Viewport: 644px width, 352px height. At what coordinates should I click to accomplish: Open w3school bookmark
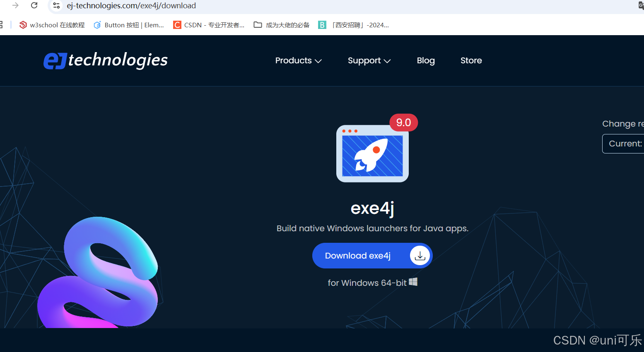click(52, 25)
